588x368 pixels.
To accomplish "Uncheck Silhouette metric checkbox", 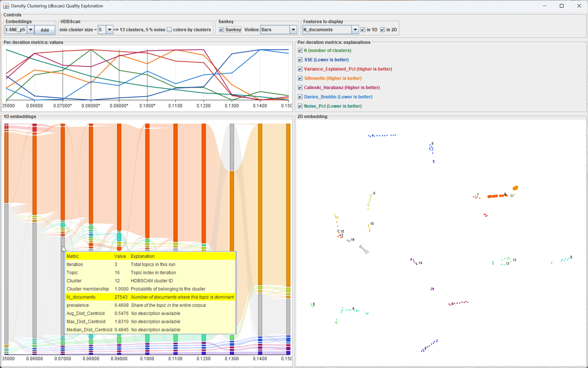I will (300, 78).
